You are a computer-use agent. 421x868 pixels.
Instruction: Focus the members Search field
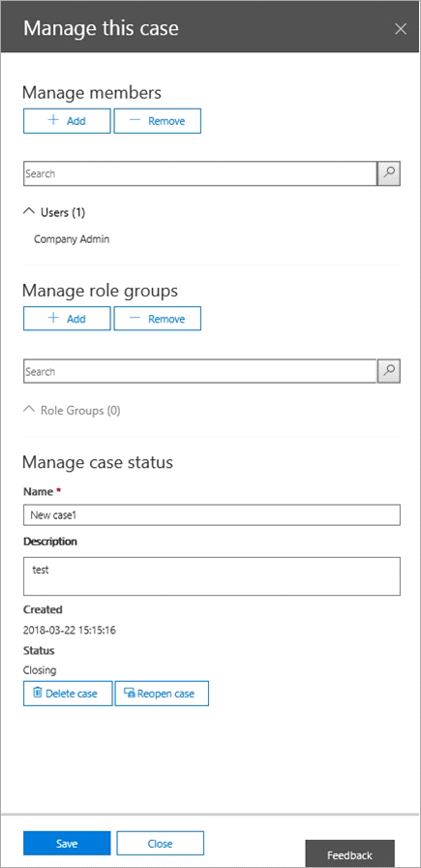200,173
